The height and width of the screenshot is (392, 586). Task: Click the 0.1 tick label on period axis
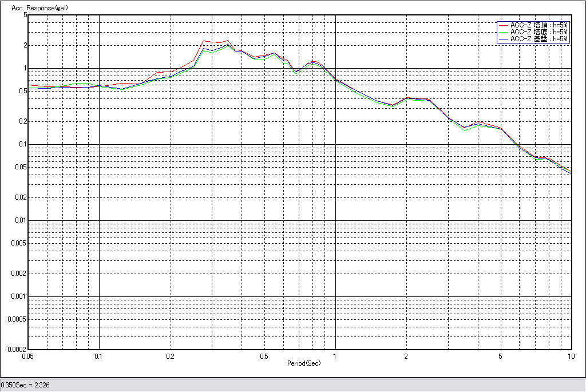pyautogui.click(x=99, y=356)
